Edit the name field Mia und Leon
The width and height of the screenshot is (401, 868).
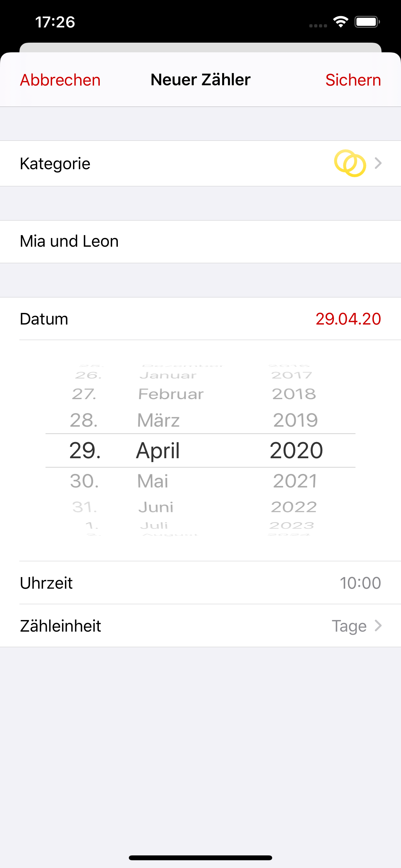[x=69, y=242]
